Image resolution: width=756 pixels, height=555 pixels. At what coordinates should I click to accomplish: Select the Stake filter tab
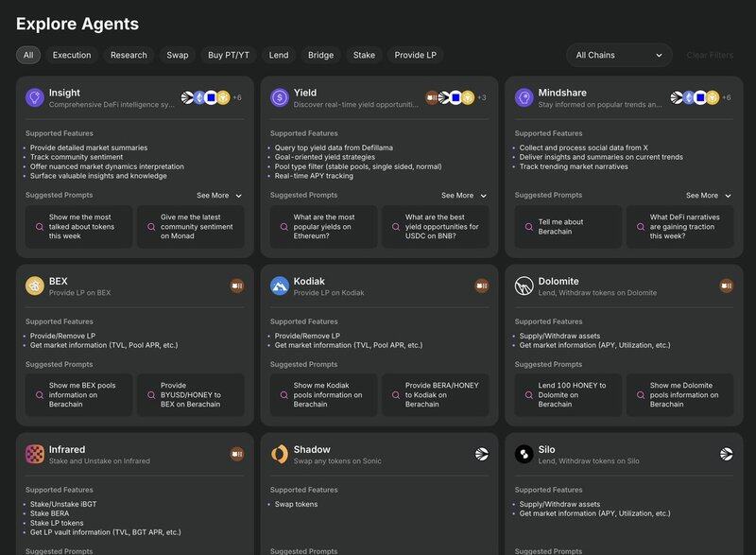click(x=364, y=55)
